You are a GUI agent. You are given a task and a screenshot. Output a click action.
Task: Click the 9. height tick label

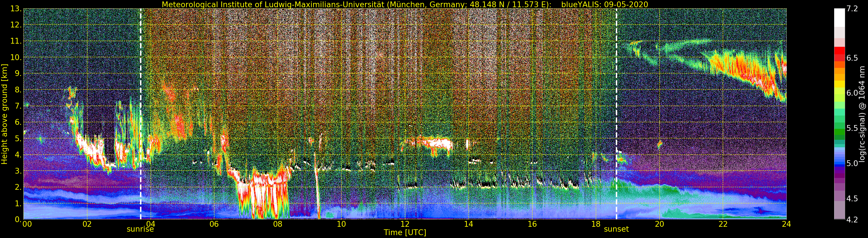click(18, 73)
